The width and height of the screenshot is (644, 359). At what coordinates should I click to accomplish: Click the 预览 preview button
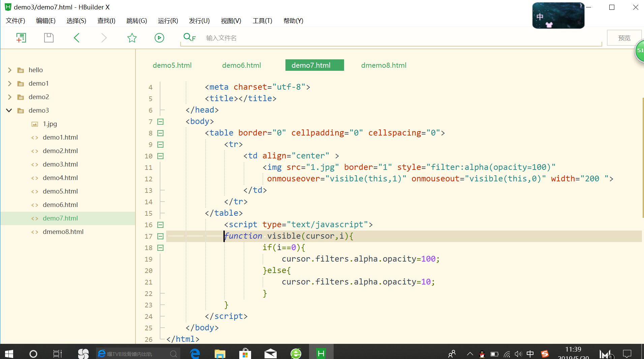click(x=624, y=38)
